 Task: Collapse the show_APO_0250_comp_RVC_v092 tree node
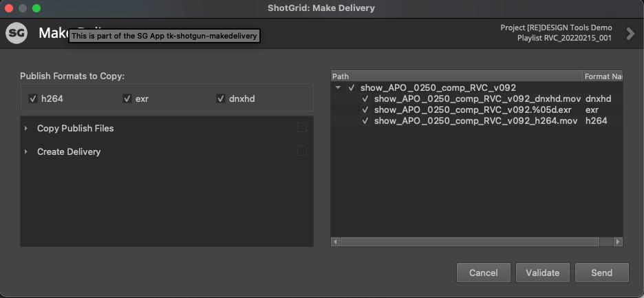click(338, 87)
